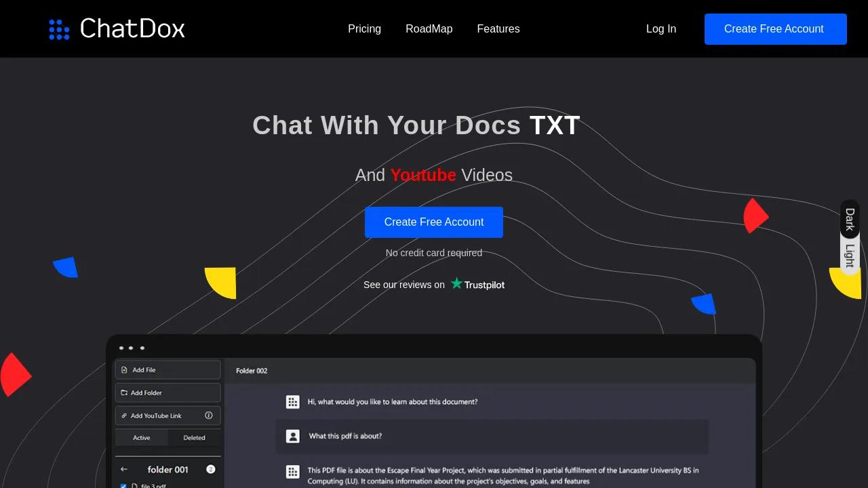The width and height of the screenshot is (868, 488).
Task: Click the user avatar beside 'What this pdf is about?'
Action: click(x=293, y=436)
